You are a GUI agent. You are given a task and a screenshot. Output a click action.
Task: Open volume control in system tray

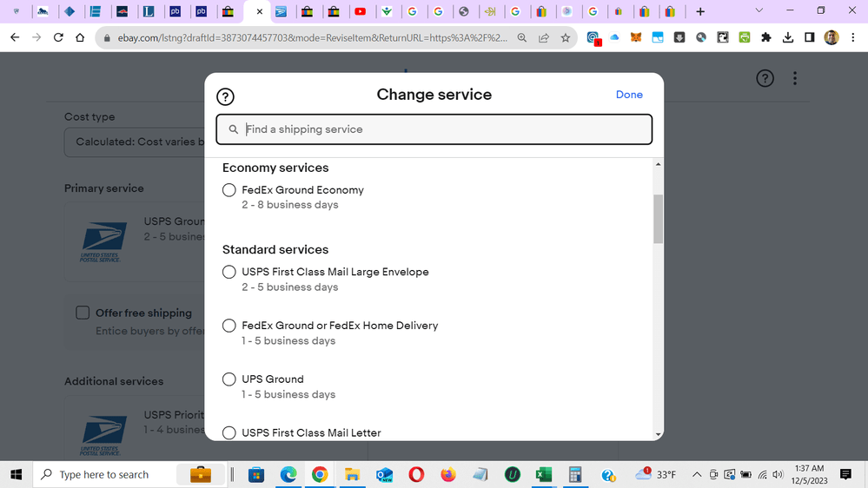(x=779, y=475)
